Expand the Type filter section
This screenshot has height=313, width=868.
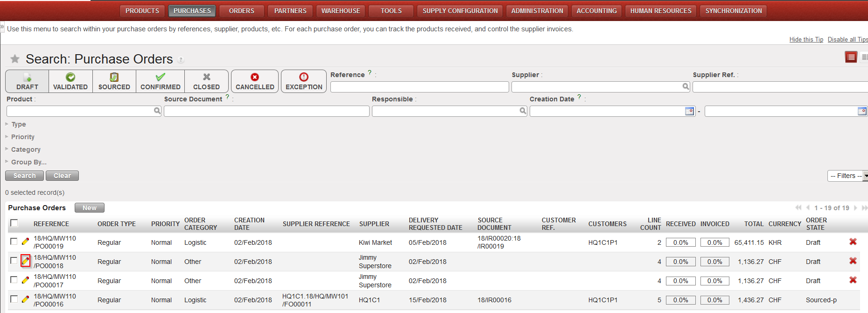click(19, 124)
